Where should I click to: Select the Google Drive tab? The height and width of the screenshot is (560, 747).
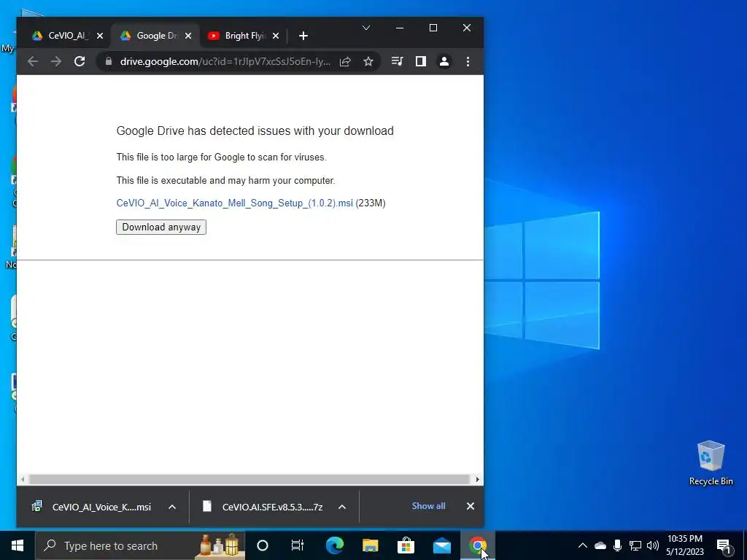point(155,36)
